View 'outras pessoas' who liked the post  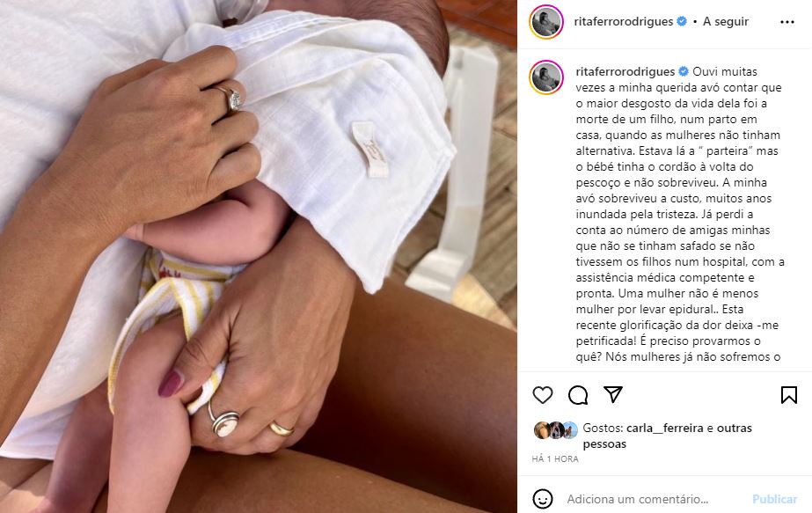click(x=668, y=436)
